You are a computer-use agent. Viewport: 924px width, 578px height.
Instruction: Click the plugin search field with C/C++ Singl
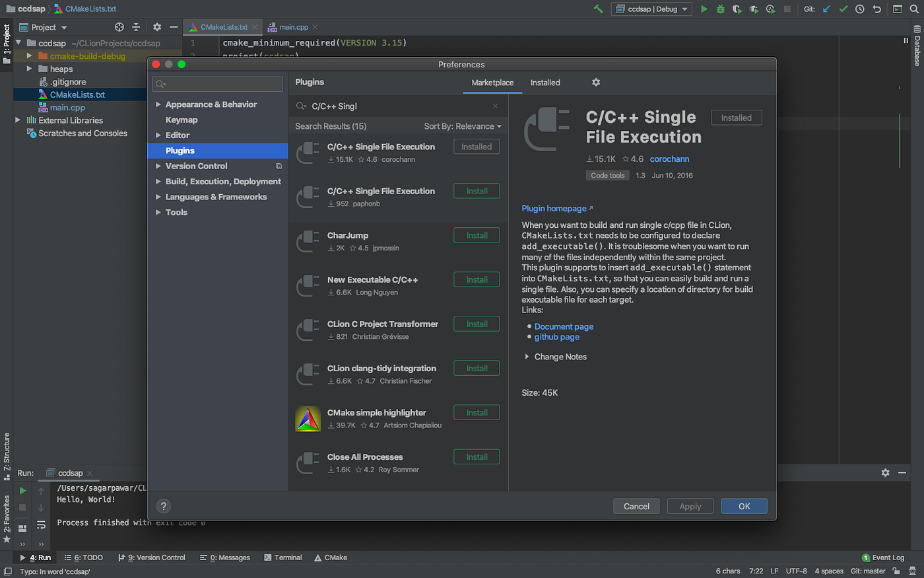[x=398, y=106]
